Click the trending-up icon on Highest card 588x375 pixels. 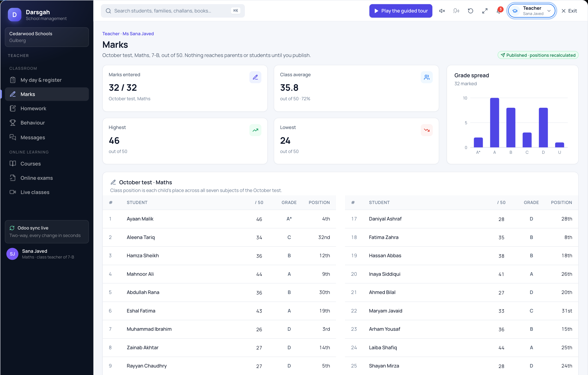pyautogui.click(x=255, y=130)
